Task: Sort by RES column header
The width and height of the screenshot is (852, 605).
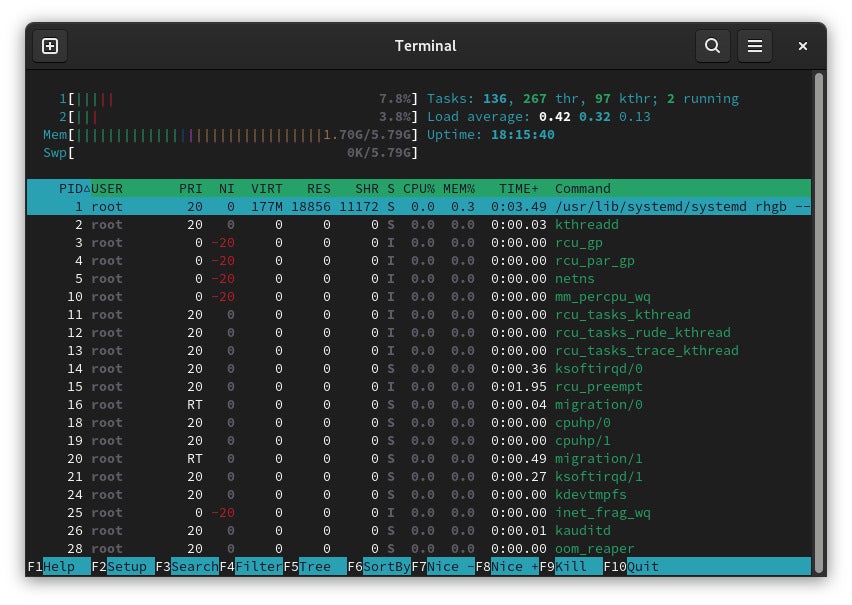Action: point(319,189)
